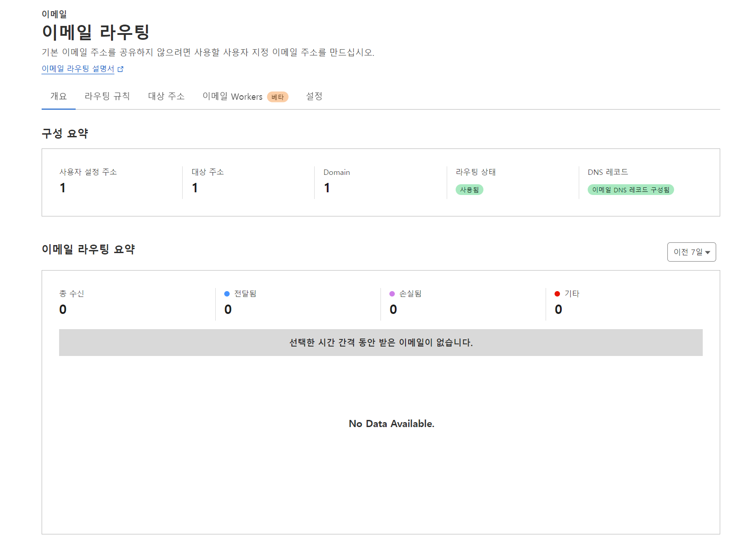Expand the 이전 7일 time range dropdown
This screenshot has width=756, height=542.
[688, 252]
